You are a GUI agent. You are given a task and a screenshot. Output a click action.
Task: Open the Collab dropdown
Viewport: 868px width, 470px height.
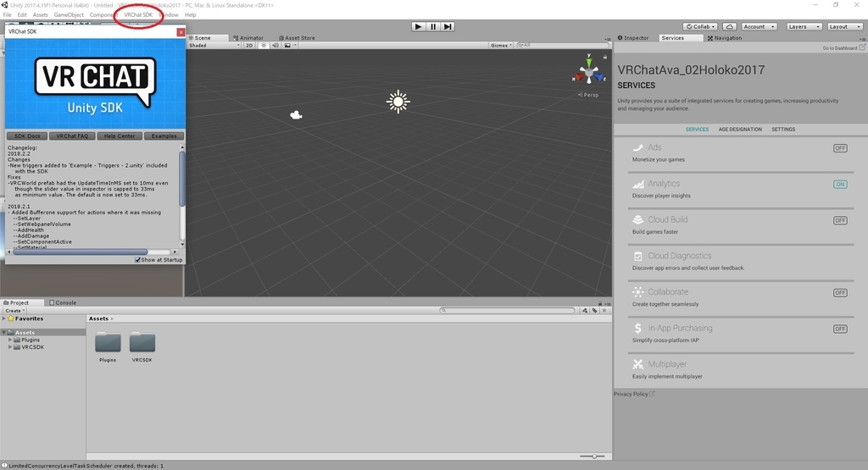click(700, 26)
